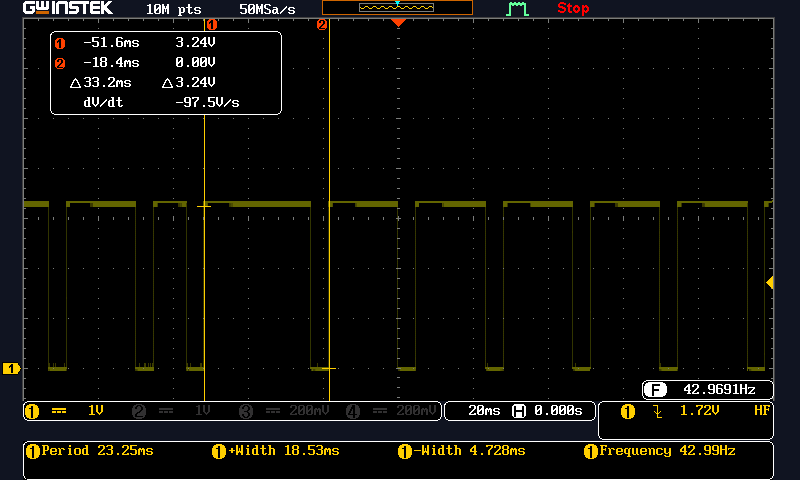This screenshot has height=480, width=800.
Task: Click the frequency counter F icon
Action: 655,390
